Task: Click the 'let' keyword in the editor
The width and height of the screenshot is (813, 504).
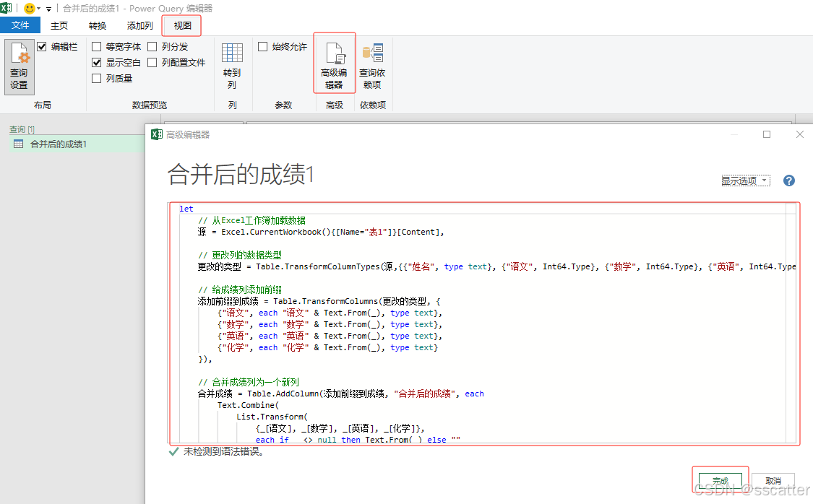Action: [186, 209]
